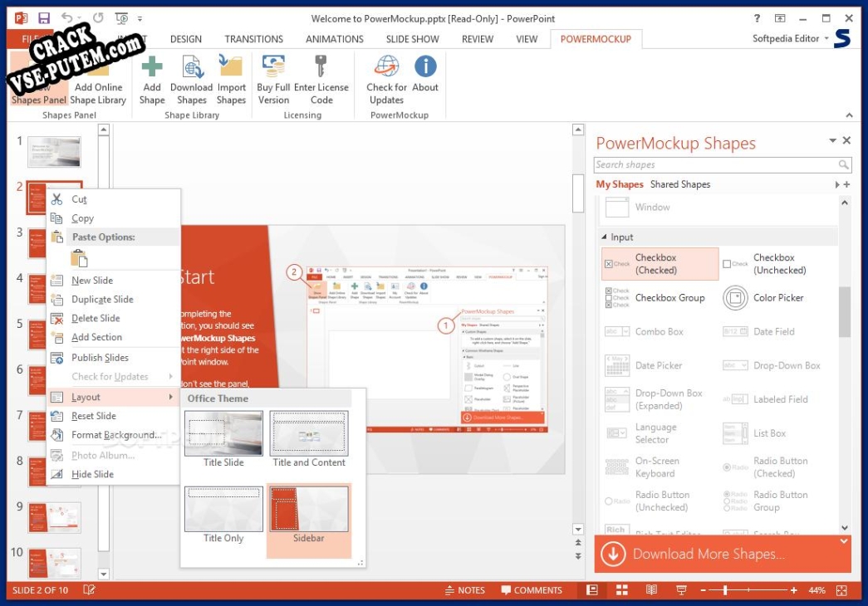The height and width of the screenshot is (606, 868).
Task: Select the Date Picker shape
Action: click(x=660, y=365)
